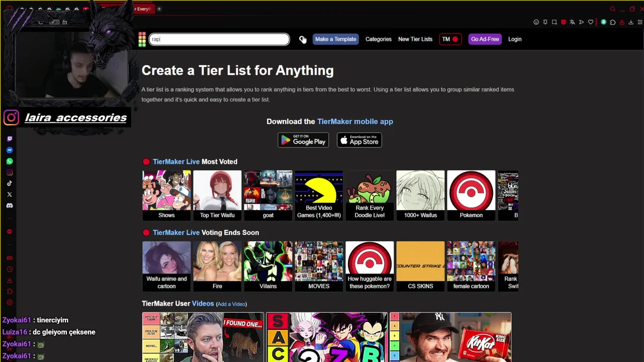Click the Download on the App Store badge
The width and height of the screenshot is (644, 362).
click(359, 140)
